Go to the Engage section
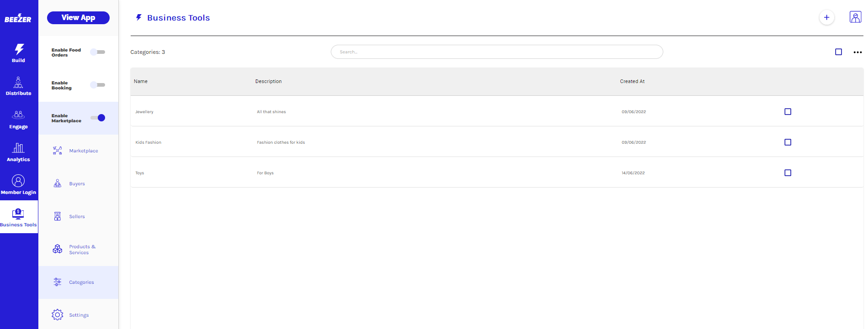Screen dimensions: 868x329 18,120
